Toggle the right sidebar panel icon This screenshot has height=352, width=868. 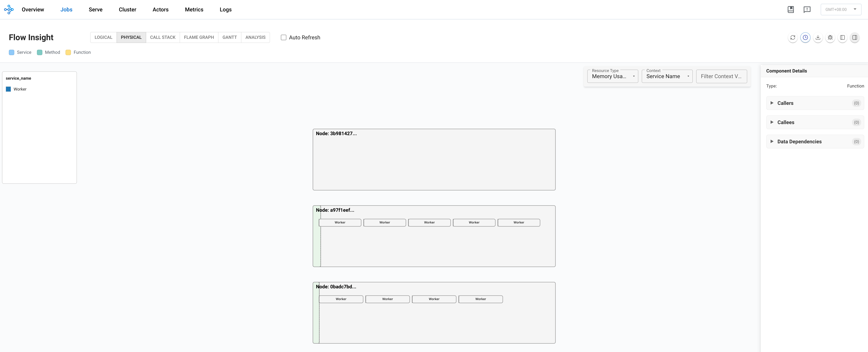click(x=855, y=37)
